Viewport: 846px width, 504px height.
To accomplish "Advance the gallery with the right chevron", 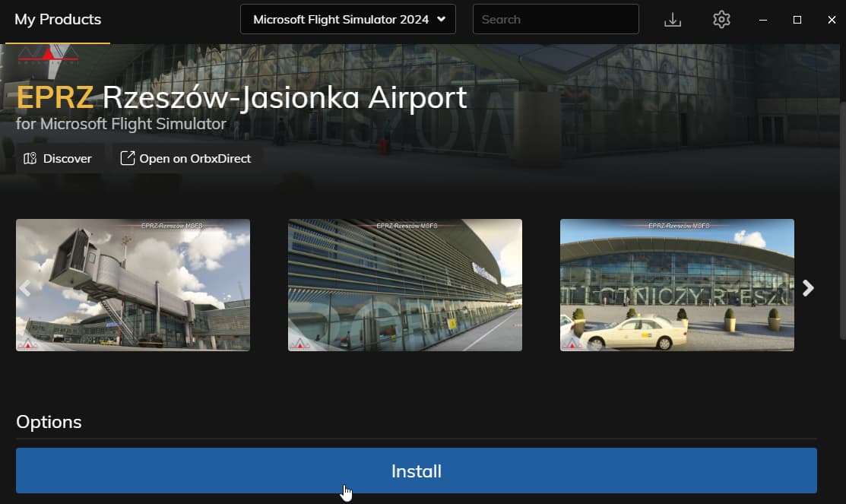I will [x=808, y=288].
